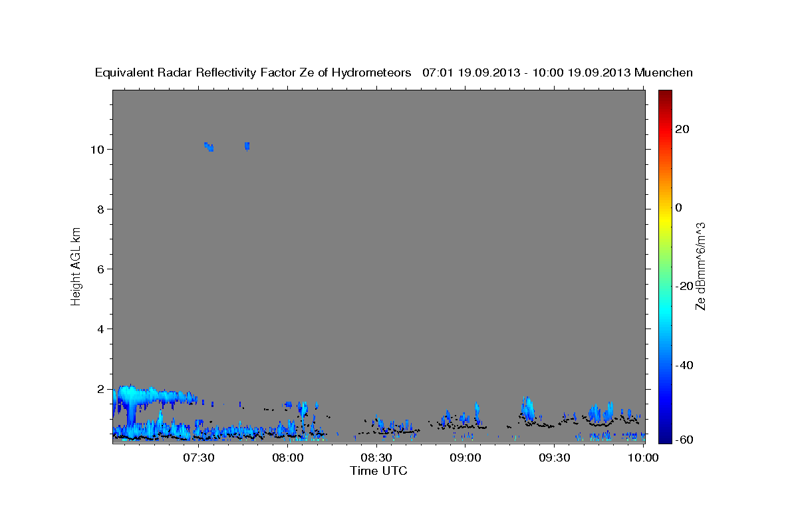
Task: Click the colorbar value 20
Action: (x=682, y=129)
